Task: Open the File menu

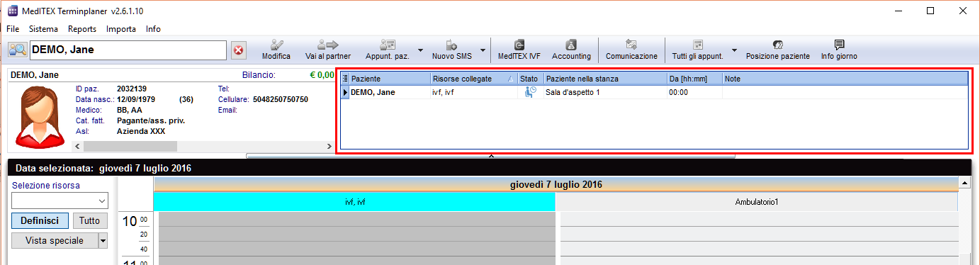Action: tap(13, 29)
